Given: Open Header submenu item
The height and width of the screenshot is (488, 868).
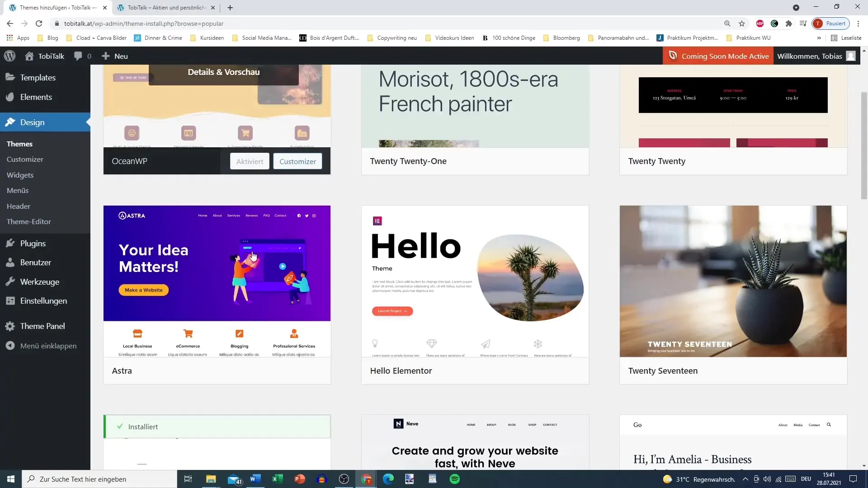Looking at the screenshot, I should (19, 206).
